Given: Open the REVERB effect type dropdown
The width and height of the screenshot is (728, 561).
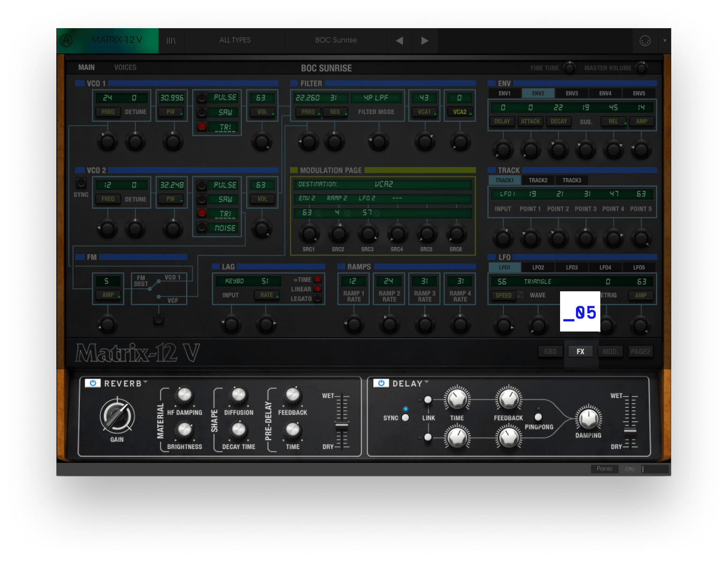Looking at the screenshot, I should tap(145, 383).
